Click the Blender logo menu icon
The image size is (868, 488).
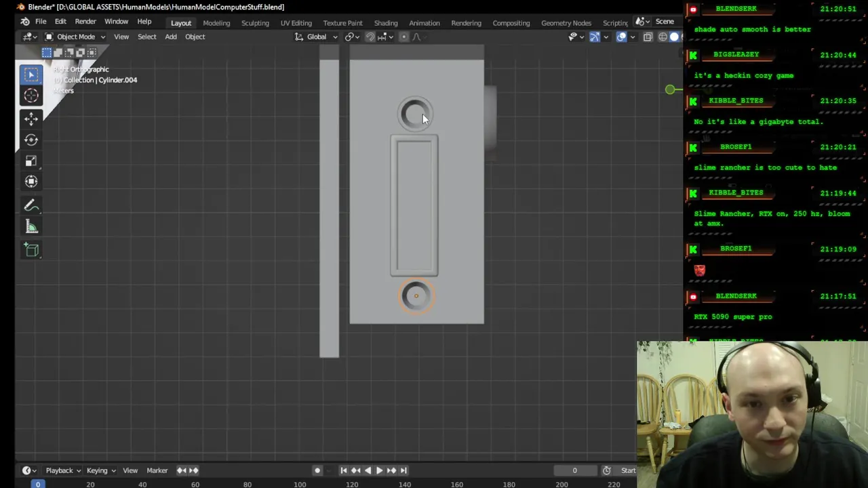click(25, 22)
